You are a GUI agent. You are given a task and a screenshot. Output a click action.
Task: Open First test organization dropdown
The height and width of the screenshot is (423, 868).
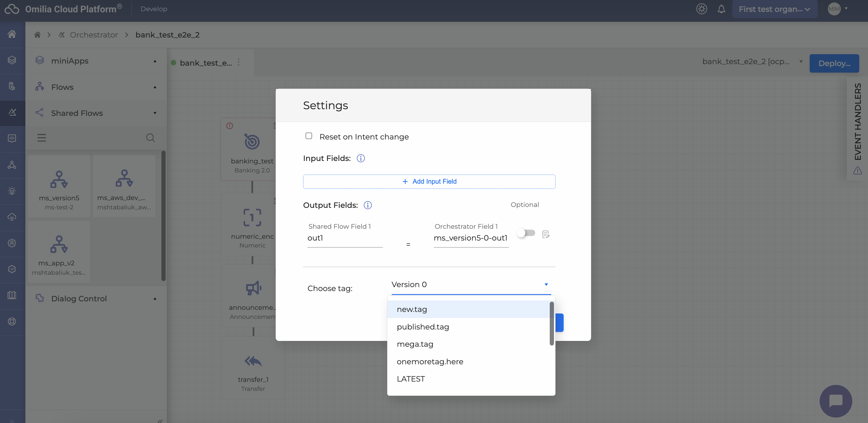[774, 9]
